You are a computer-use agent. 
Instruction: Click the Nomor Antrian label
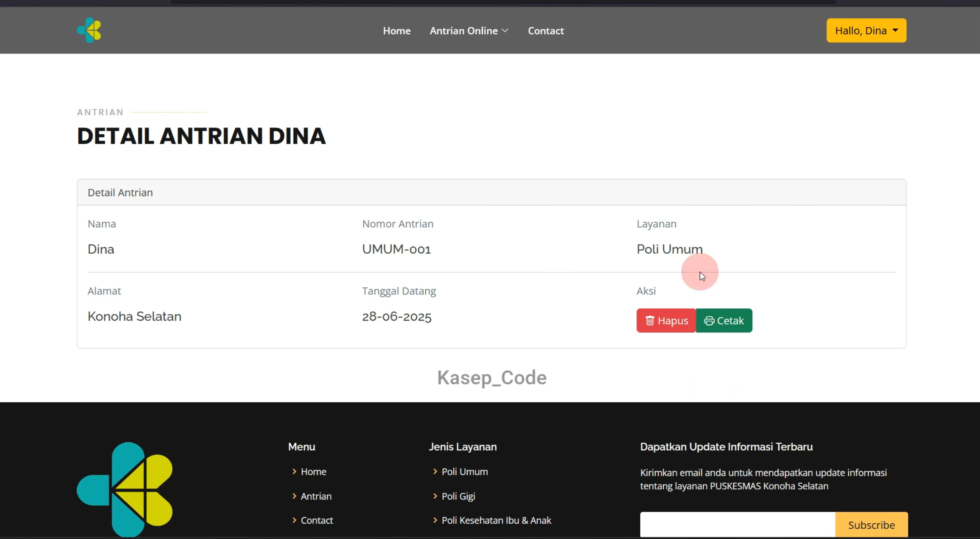tap(398, 224)
